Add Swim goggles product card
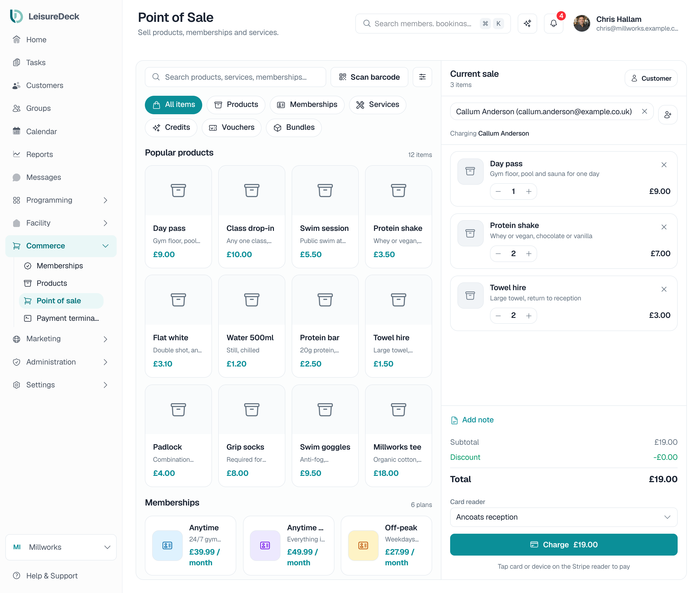 tap(325, 435)
